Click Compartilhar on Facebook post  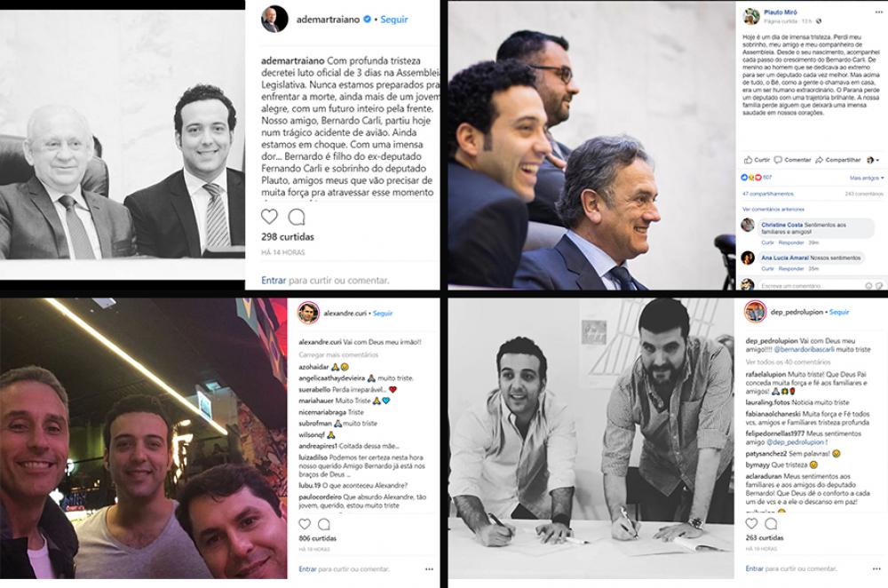[837, 160]
